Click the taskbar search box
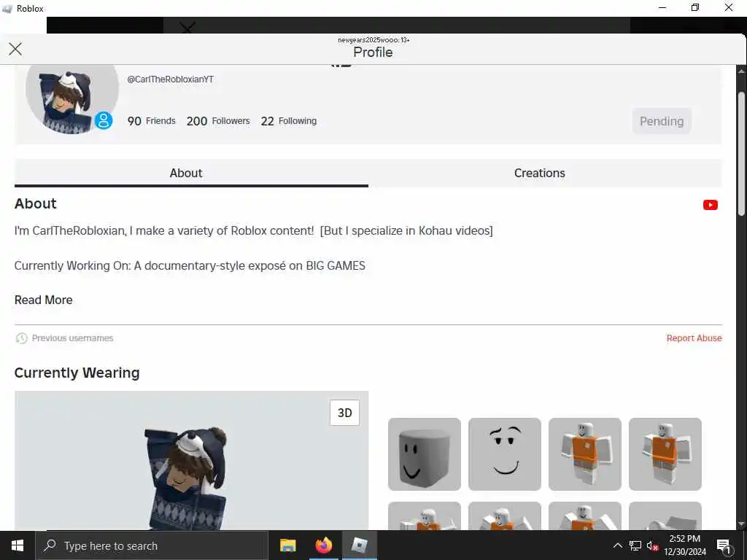The height and width of the screenshot is (560, 747). [x=152, y=545]
